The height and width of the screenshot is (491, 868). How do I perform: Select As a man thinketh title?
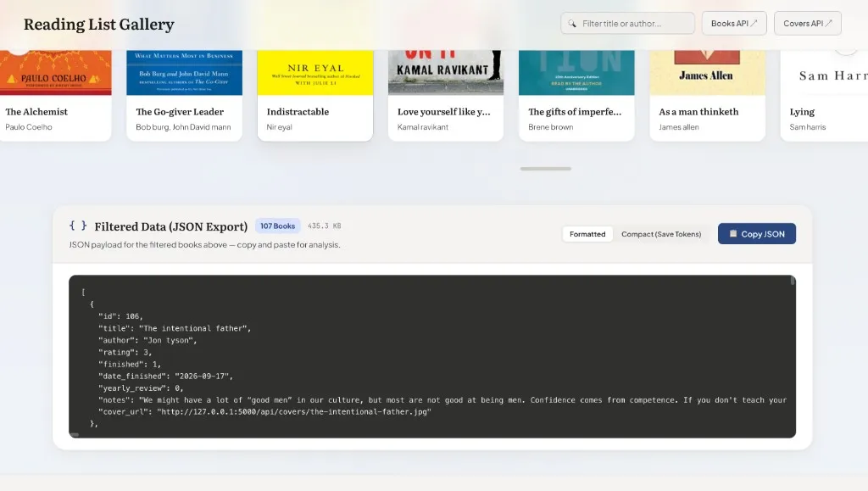pyautogui.click(x=698, y=112)
